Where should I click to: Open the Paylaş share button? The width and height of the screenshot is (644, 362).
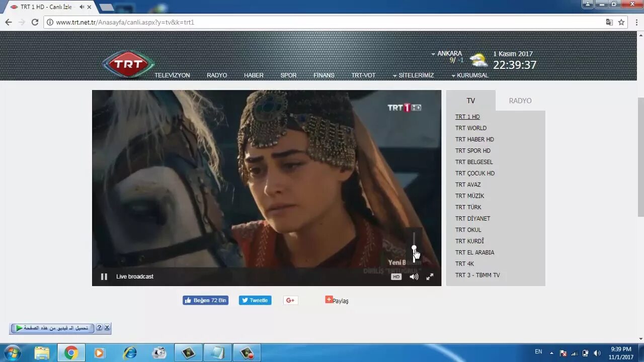click(x=337, y=300)
